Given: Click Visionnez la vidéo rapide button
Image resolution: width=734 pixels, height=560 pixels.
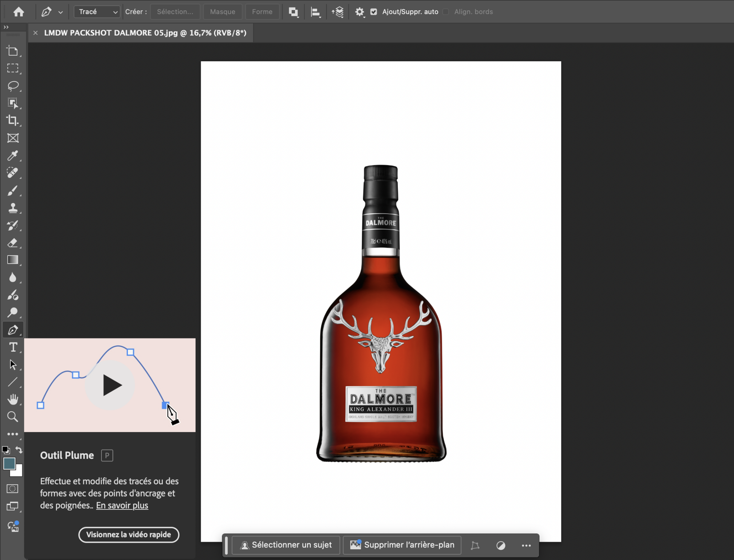Looking at the screenshot, I should pos(129,535).
